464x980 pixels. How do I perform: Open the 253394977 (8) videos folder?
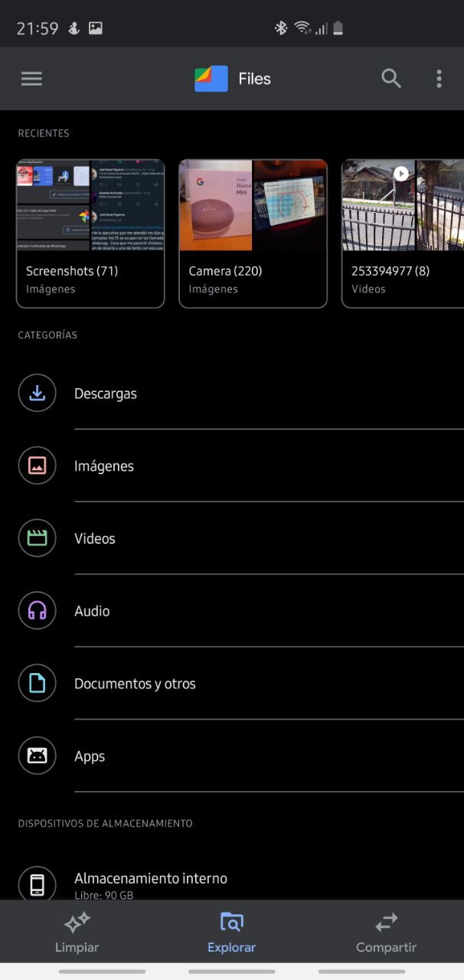(403, 234)
